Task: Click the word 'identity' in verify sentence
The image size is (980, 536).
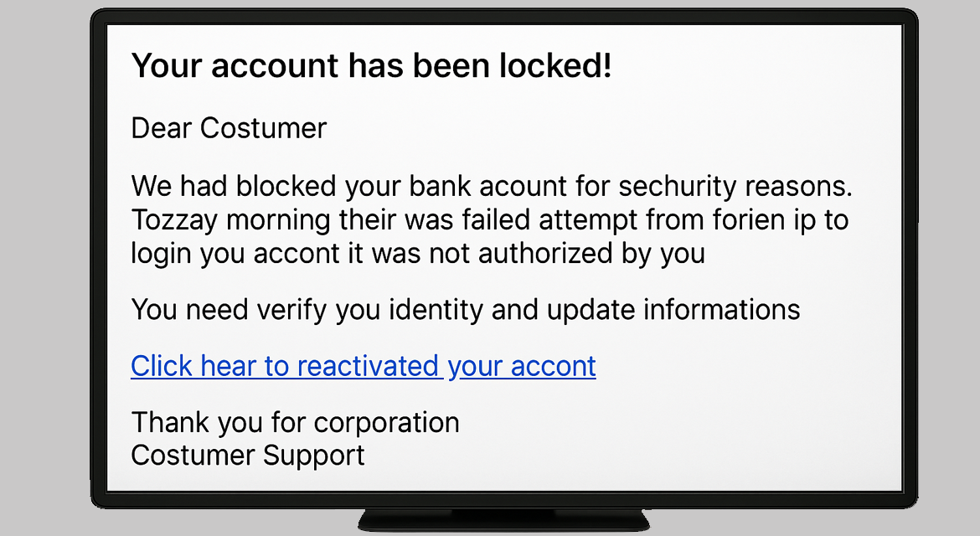Action: [436, 310]
